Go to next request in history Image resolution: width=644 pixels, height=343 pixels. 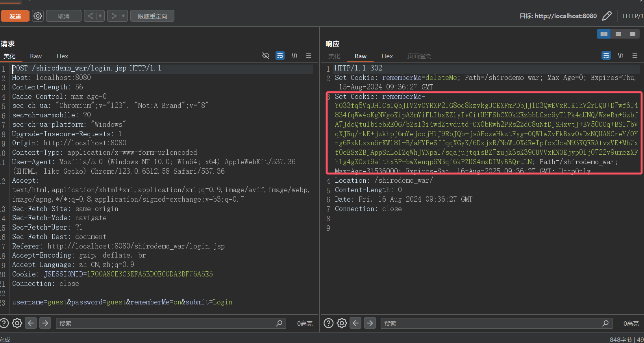coord(114,16)
